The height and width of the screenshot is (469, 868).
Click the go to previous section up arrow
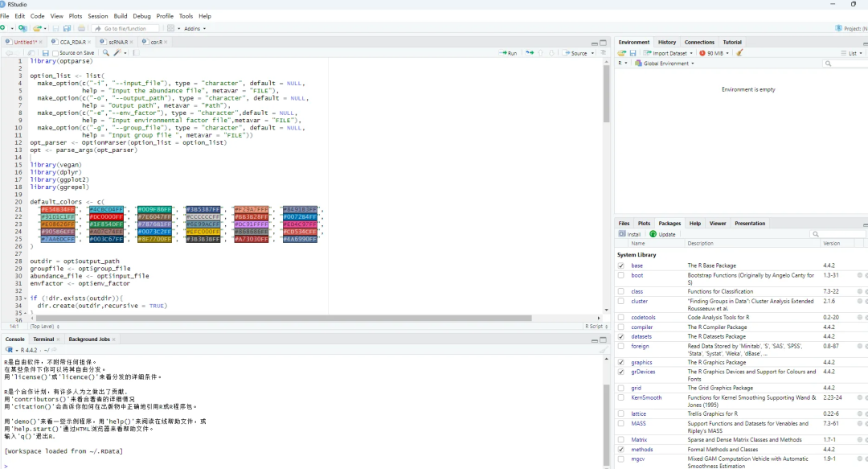point(541,52)
